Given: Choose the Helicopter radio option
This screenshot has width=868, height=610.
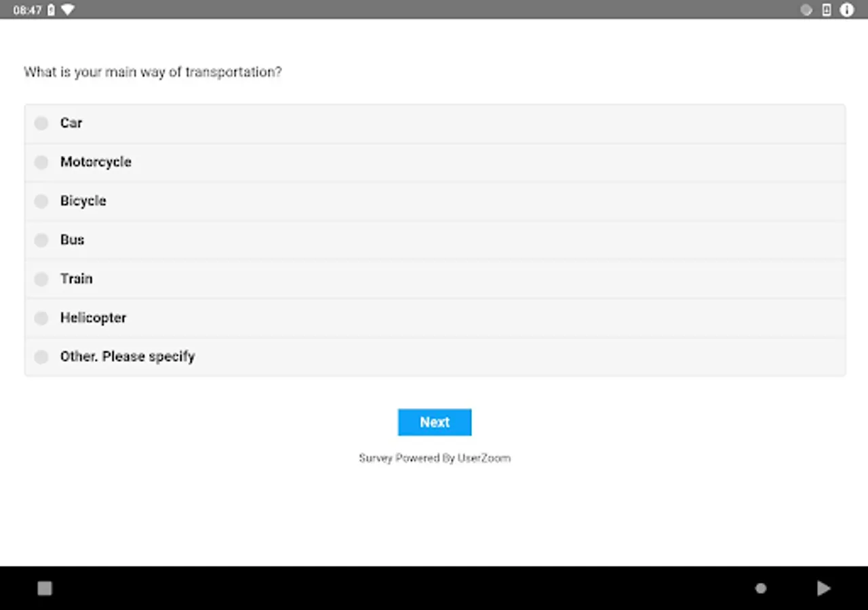Looking at the screenshot, I should coord(41,318).
